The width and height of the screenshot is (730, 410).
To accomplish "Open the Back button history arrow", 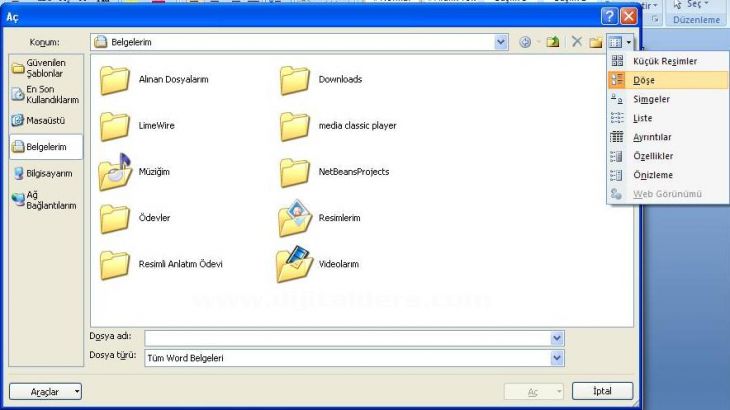I will coord(538,42).
